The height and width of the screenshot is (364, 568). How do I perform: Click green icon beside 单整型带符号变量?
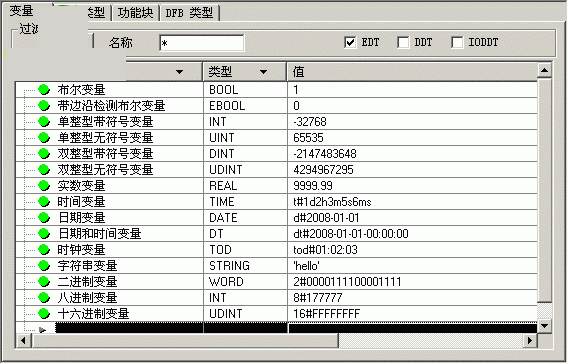click(44, 121)
